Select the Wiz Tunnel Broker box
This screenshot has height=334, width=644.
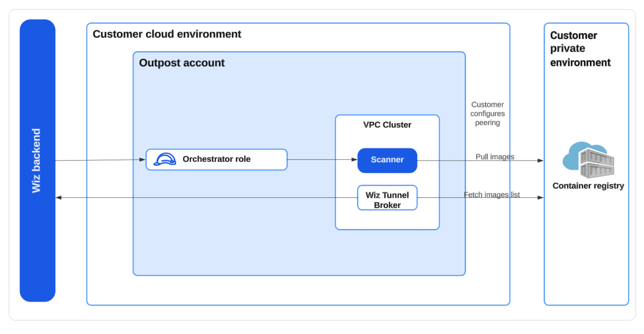click(387, 198)
